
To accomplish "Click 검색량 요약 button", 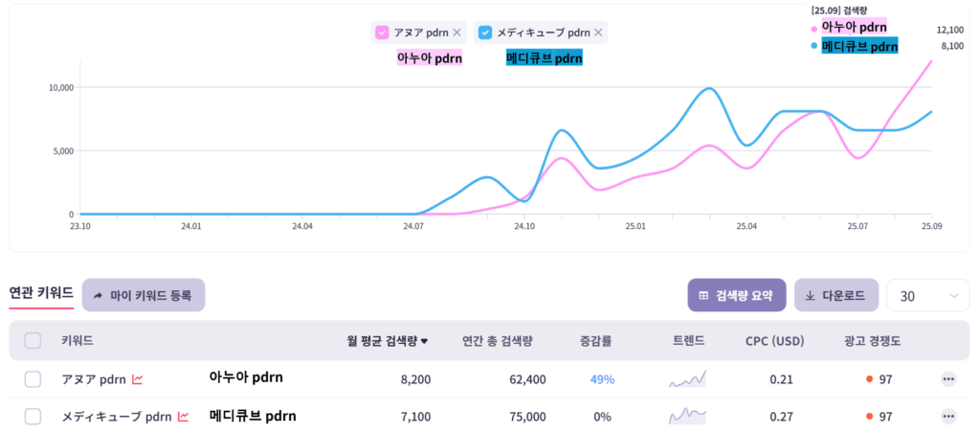I will click(736, 295).
